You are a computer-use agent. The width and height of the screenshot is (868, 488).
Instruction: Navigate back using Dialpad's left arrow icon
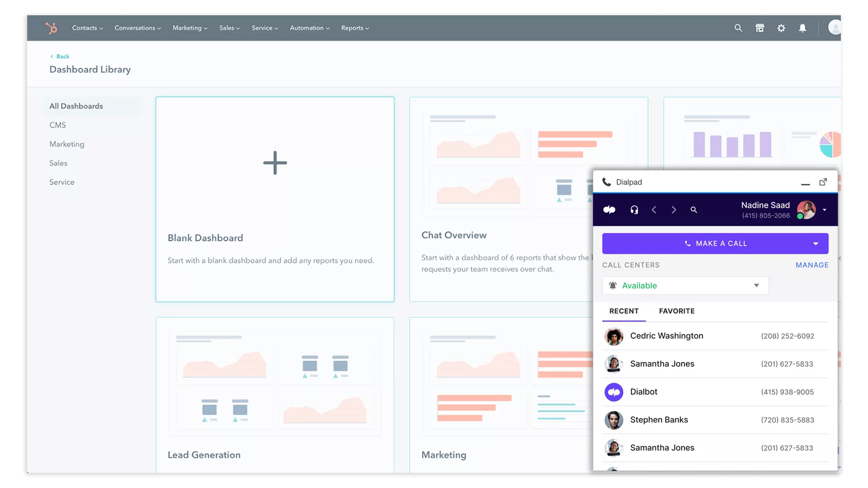[x=654, y=210]
